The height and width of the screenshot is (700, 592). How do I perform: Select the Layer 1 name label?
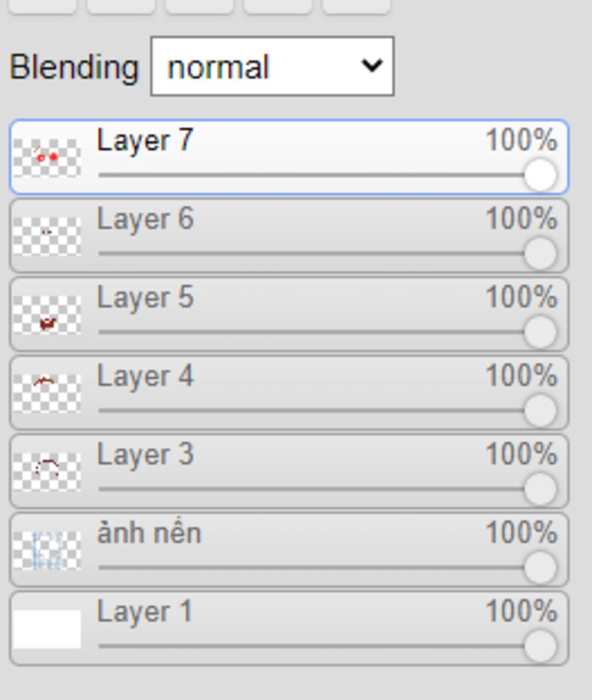(145, 612)
